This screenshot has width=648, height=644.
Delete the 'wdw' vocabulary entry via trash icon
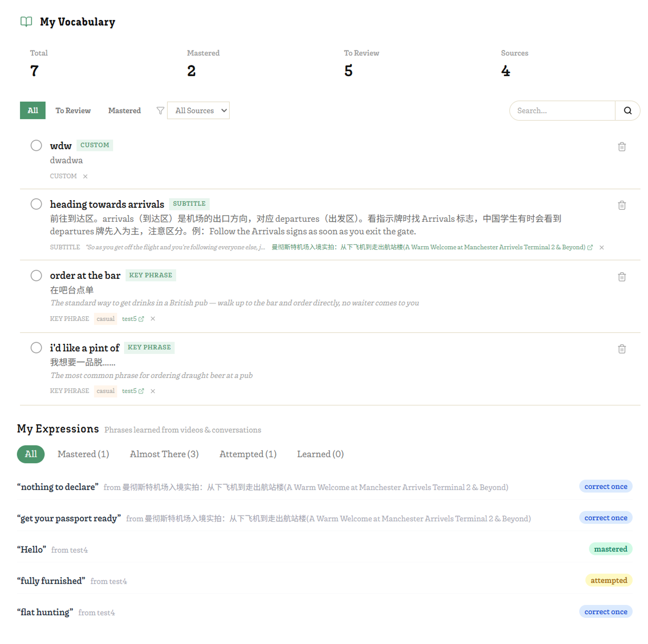pyautogui.click(x=621, y=147)
